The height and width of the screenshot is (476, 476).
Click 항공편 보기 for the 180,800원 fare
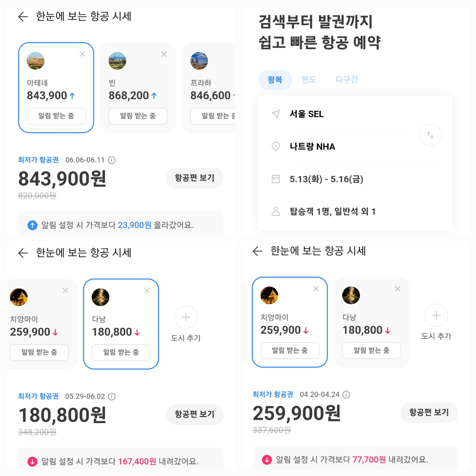tap(195, 414)
